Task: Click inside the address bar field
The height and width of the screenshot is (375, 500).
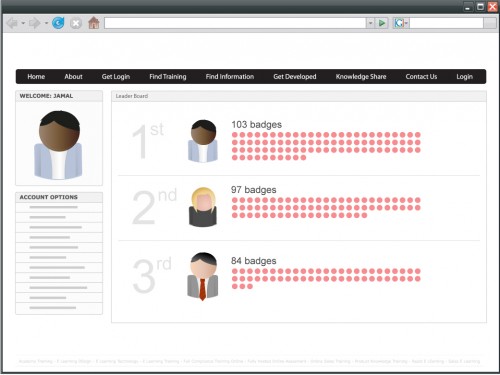Action: coord(235,23)
